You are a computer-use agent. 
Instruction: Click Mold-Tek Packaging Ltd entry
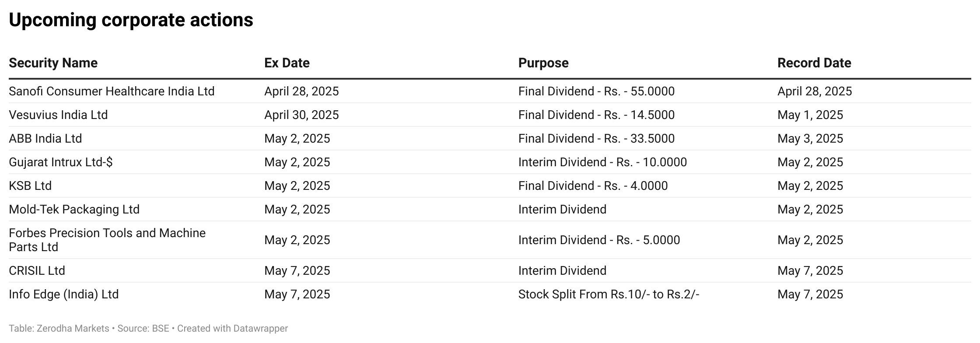74,210
